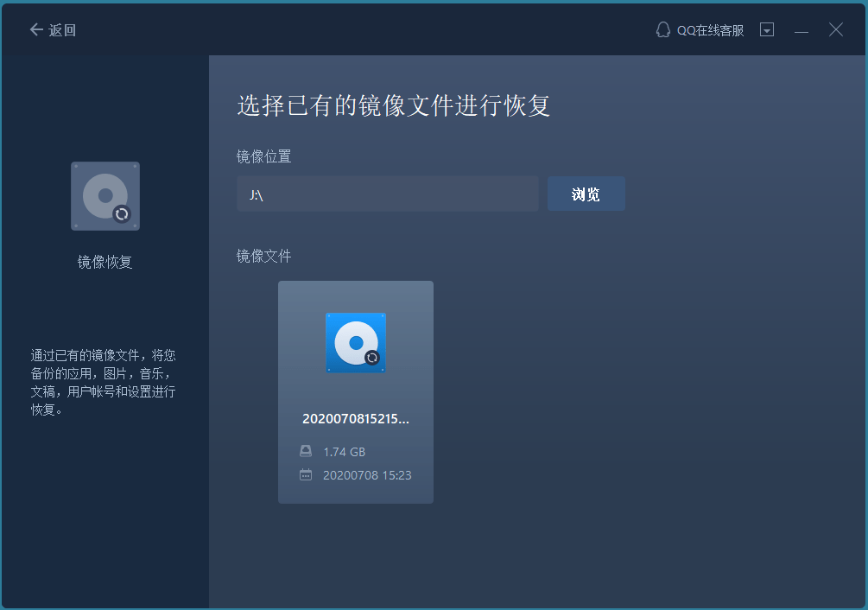
Task: Open the title bar dropdown menu
Action: tap(767, 30)
